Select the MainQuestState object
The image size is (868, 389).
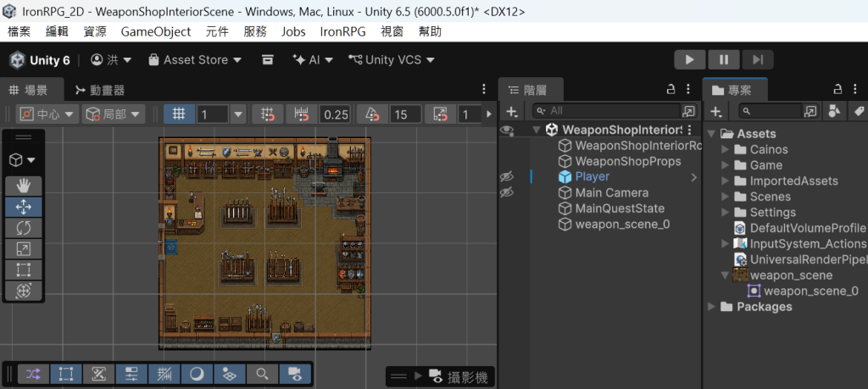tap(612, 208)
